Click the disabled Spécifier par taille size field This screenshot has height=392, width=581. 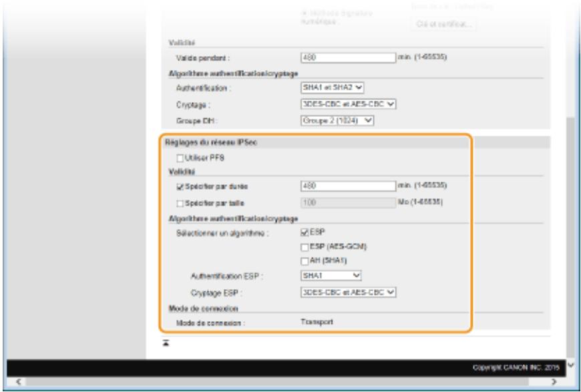coord(349,202)
